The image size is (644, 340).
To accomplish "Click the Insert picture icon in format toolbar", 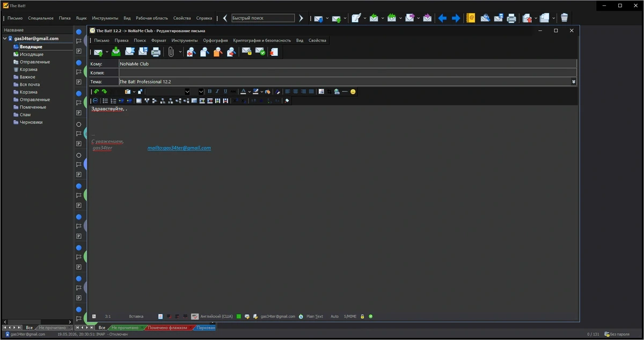I will pyautogui.click(x=321, y=91).
